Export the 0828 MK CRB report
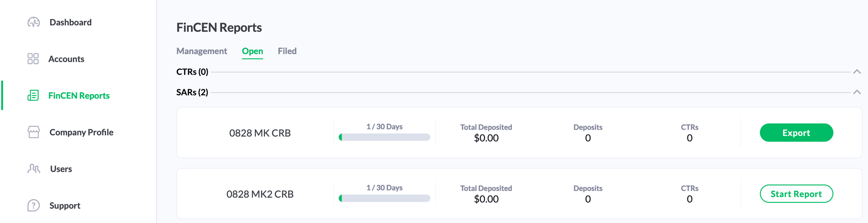Viewport: 868px width, 223px height. (796, 133)
